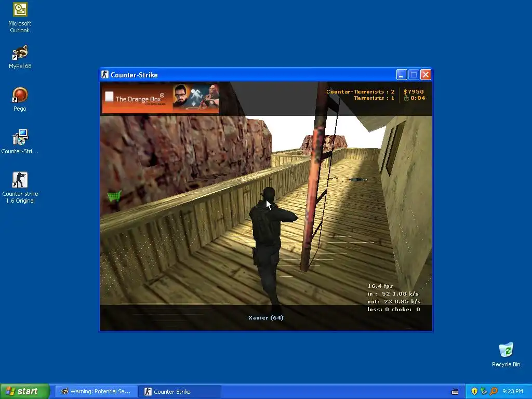Switch to Warning: Potential Se... taskbar item
This screenshot has height=399, width=532.
(96, 391)
